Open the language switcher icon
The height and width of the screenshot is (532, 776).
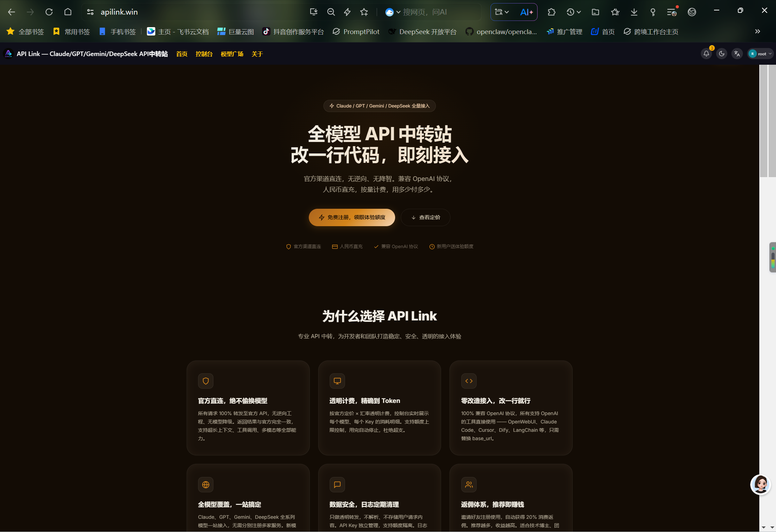click(737, 54)
